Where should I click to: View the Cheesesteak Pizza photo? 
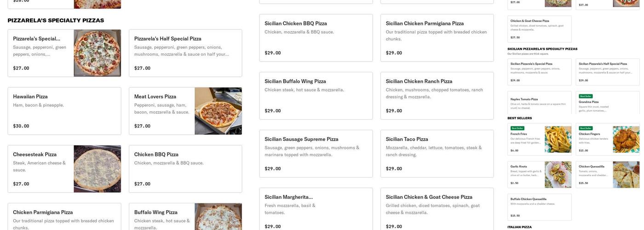97,169
